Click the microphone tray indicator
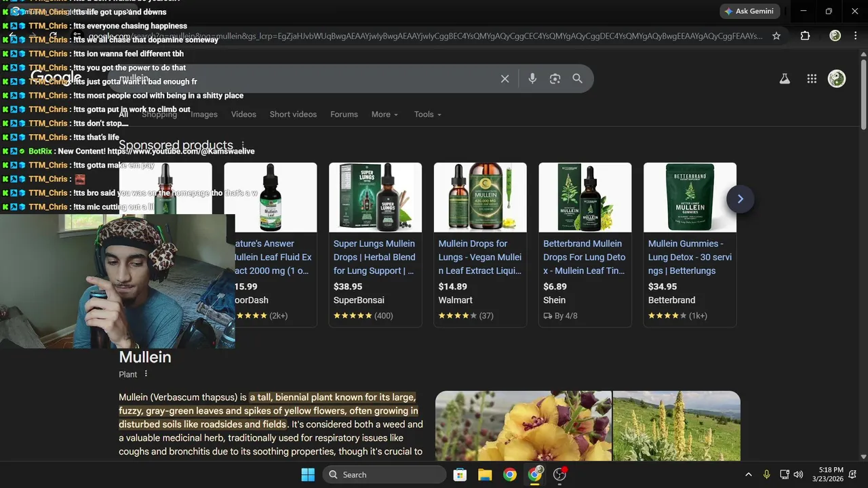Viewport: 868px width, 488px height. [766, 474]
